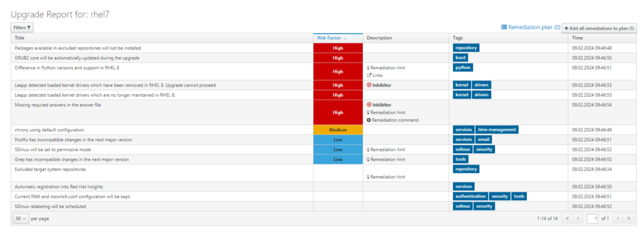This screenshot has width=644, height=233.
Task: Select 'Current PAM and nsswitch.conf configuration' title
Action: click(x=73, y=197)
